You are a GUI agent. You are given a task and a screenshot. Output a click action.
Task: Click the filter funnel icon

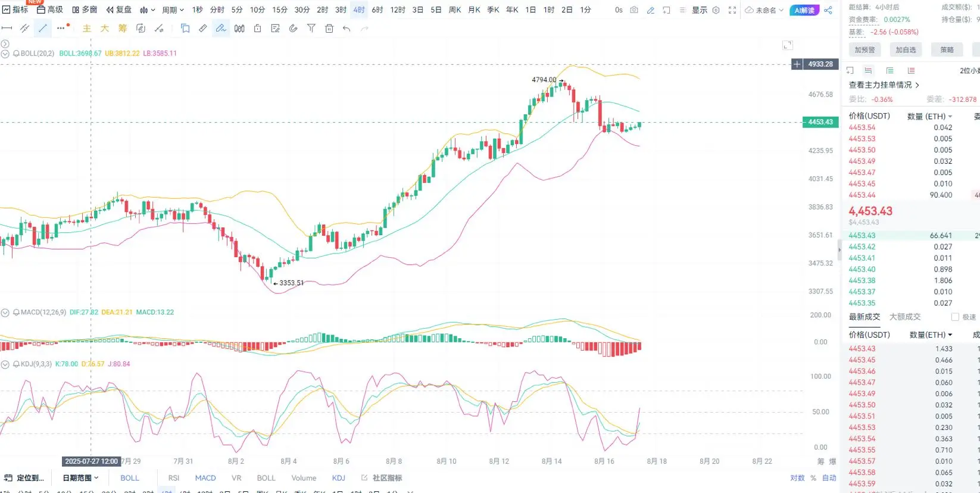tap(311, 28)
